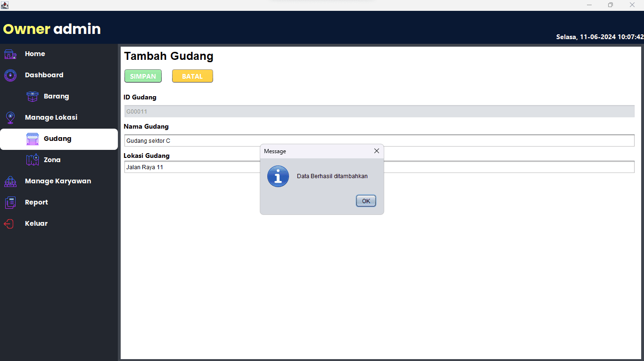Click the Manage Karyawan people icon
This screenshot has height=361, width=644.
pyautogui.click(x=10, y=181)
